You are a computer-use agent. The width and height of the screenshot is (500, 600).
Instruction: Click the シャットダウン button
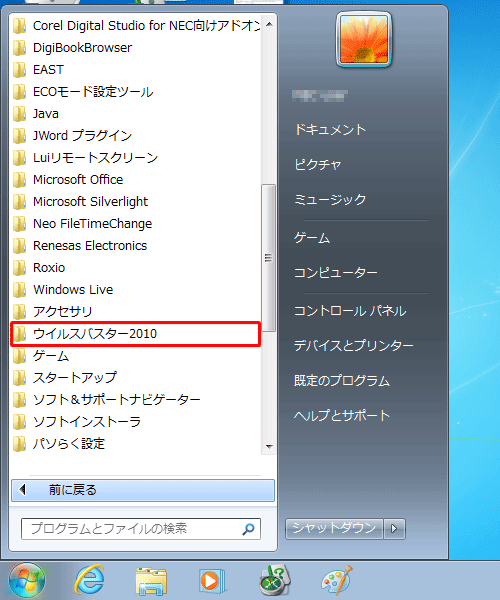(x=334, y=529)
